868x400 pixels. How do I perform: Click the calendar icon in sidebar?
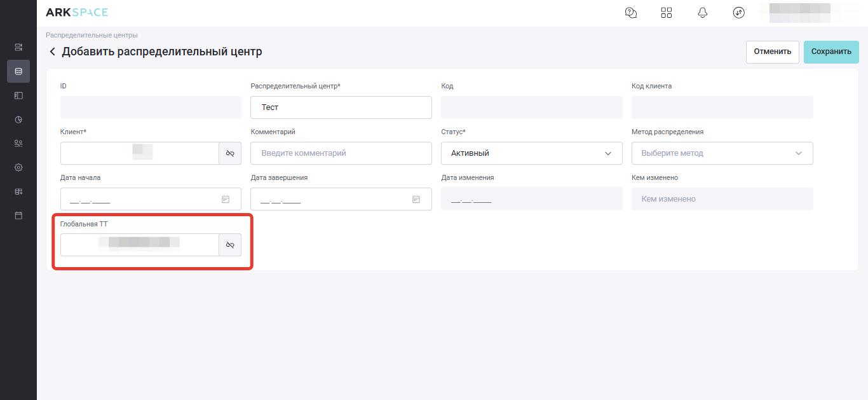pos(18,216)
